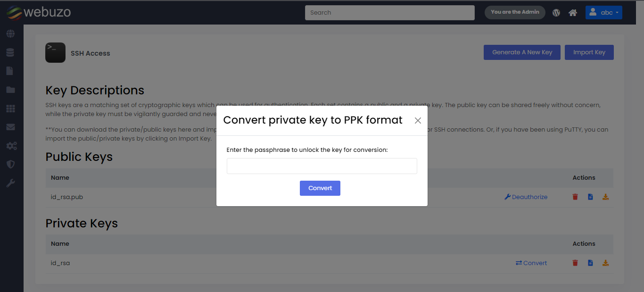Click the WordPress icon in the header
Image resolution: width=644 pixels, height=292 pixels.
point(556,13)
